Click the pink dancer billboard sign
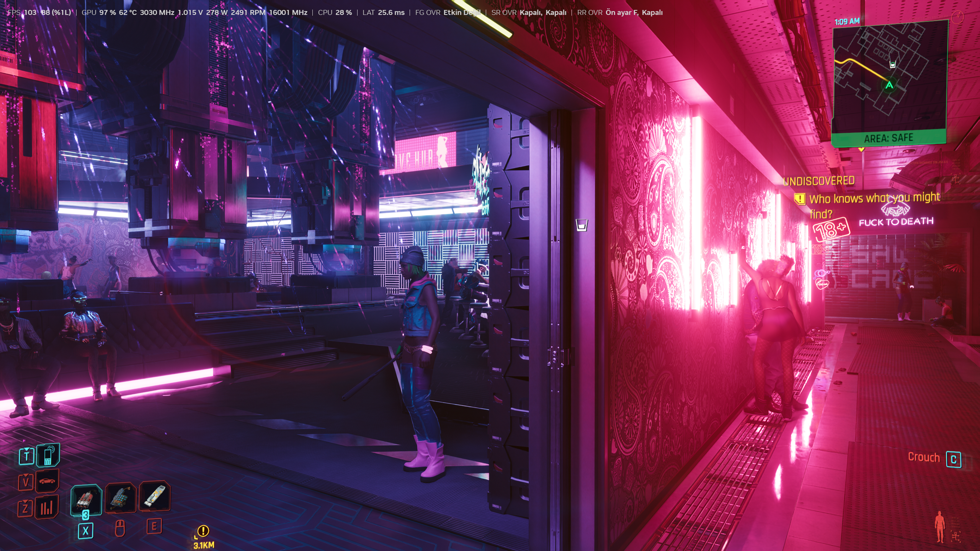This screenshot has height=551, width=980. (x=425, y=153)
